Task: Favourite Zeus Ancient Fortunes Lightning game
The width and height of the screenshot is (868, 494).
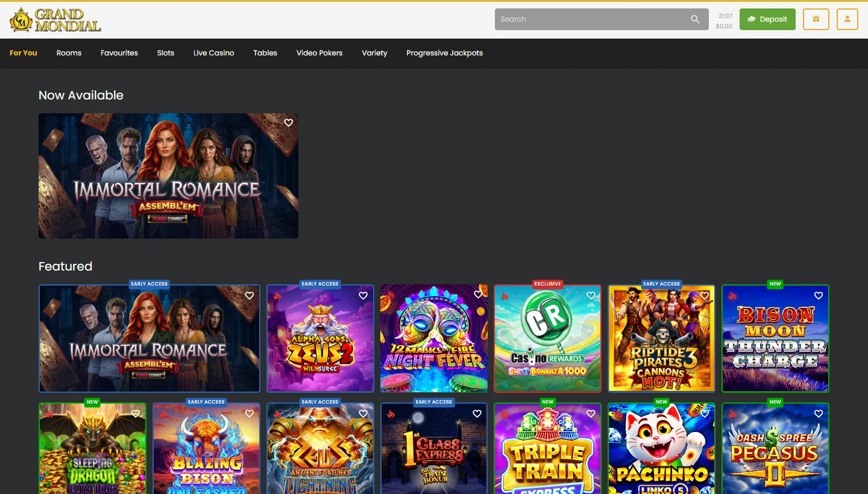Action: pyautogui.click(x=363, y=414)
